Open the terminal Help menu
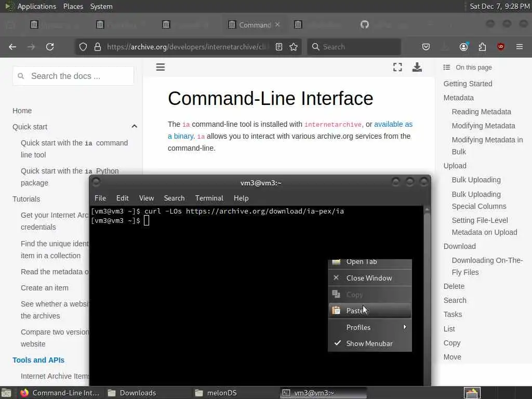Image resolution: width=532 pixels, height=399 pixels. tap(241, 198)
